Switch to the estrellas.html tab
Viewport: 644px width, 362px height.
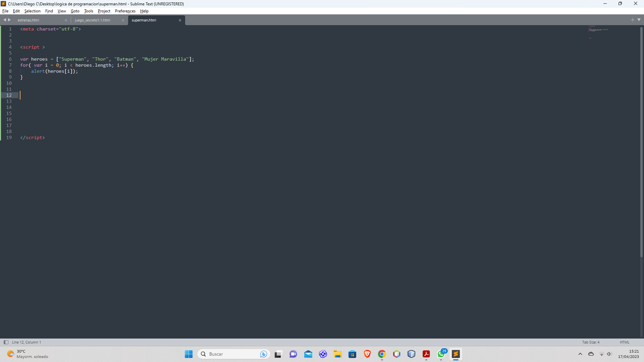(x=38, y=20)
